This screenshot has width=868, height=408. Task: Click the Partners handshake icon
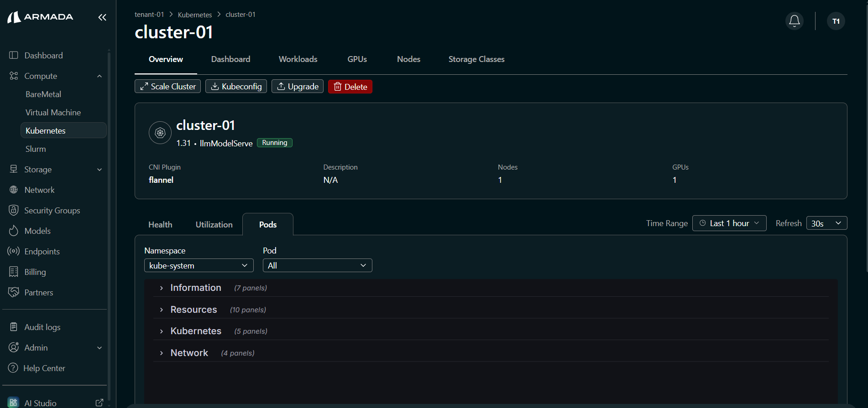click(14, 292)
